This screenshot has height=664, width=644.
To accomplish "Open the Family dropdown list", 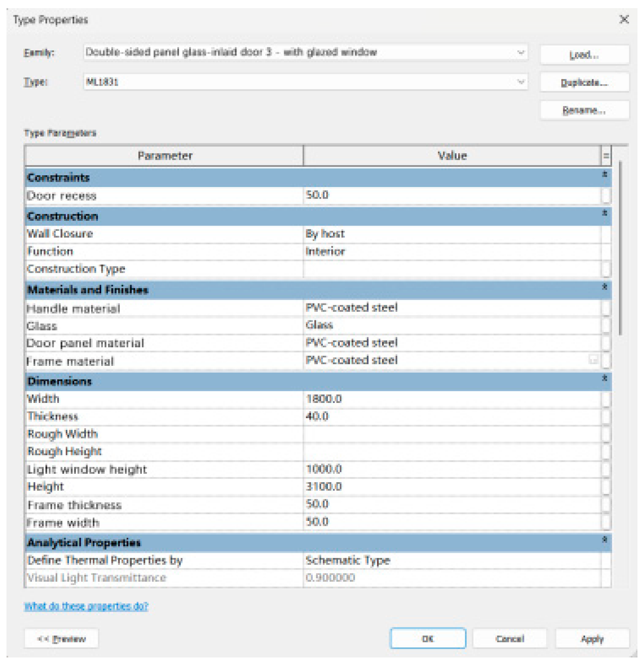I will pos(521,52).
